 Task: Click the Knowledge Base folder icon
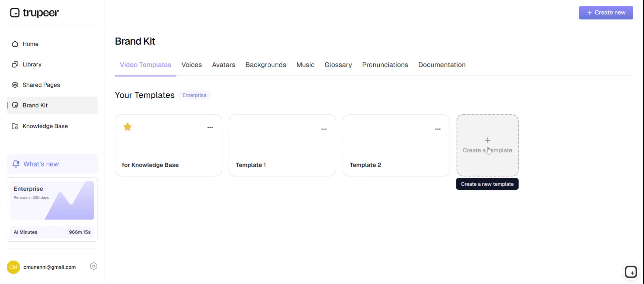point(15,126)
